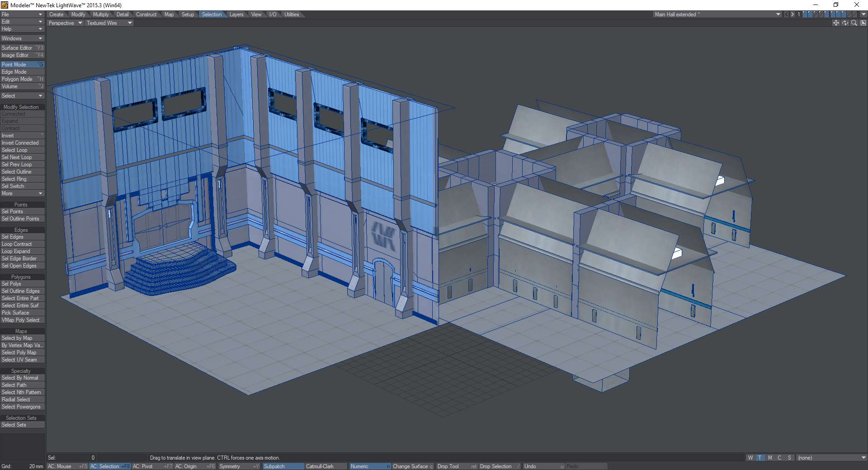Activate Polygon Mode
The height and width of the screenshot is (470, 868).
pyautogui.click(x=22, y=79)
